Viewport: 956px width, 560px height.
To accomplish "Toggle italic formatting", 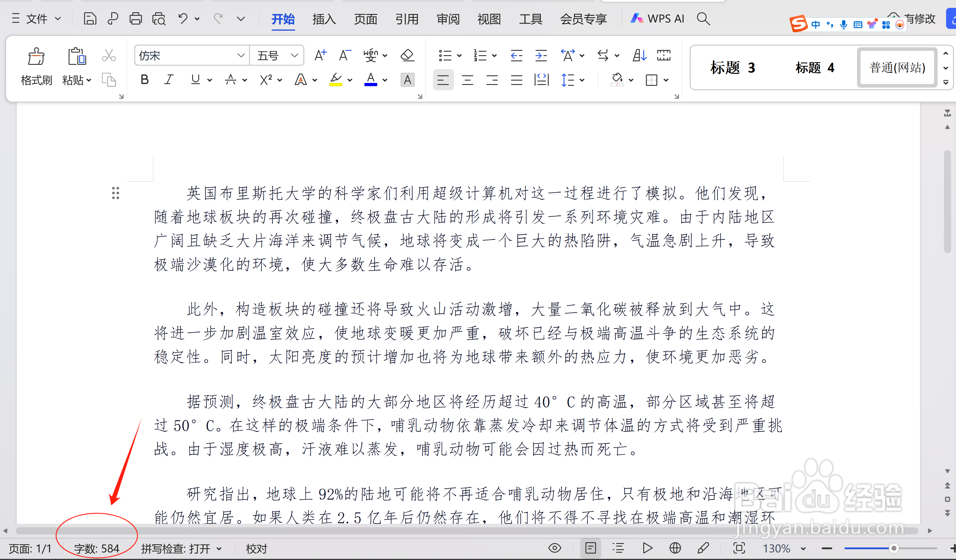I will (x=169, y=80).
